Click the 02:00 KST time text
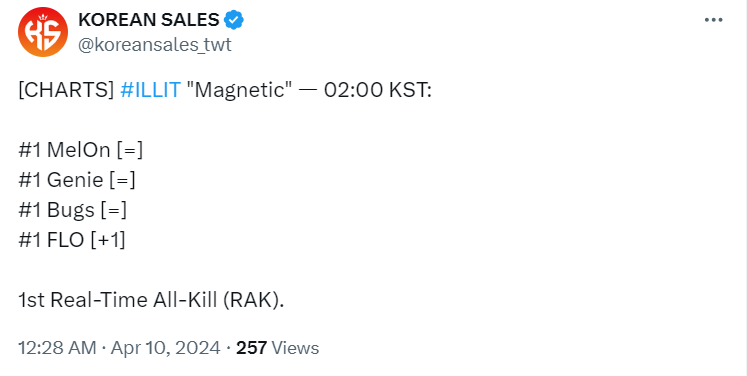This screenshot has width=747, height=376. tap(377, 90)
